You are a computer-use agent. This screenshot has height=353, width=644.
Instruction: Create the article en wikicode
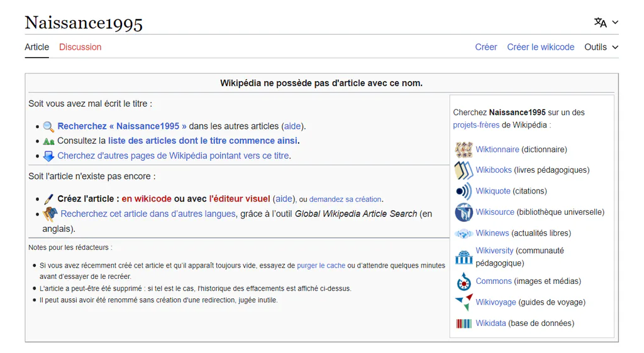pos(146,199)
